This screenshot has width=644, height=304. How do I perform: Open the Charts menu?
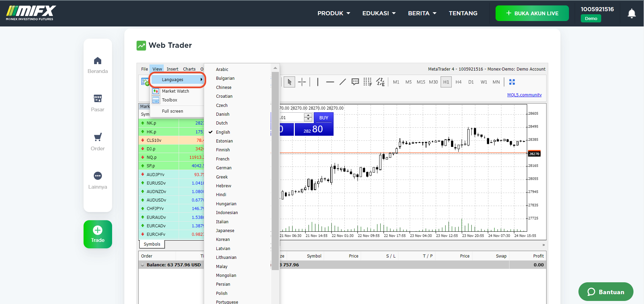tap(189, 69)
